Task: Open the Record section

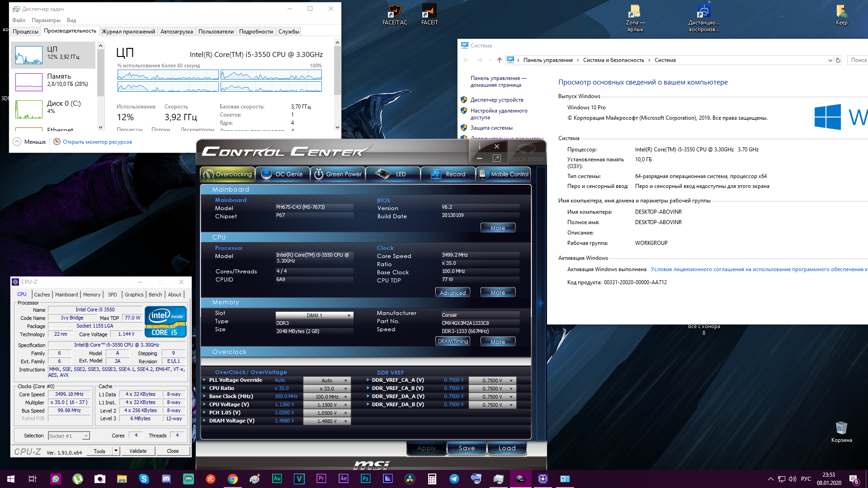Action: point(448,174)
